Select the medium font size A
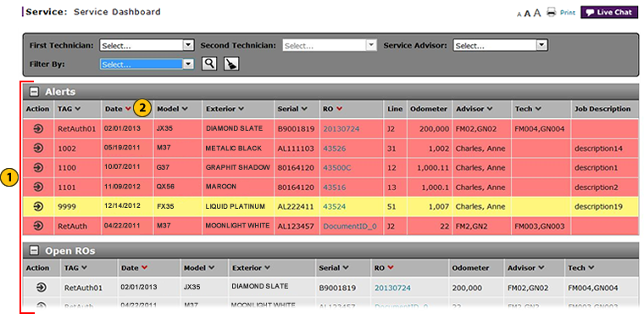Image resolution: width=644 pixels, height=314 pixels. (x=527, y=14)
